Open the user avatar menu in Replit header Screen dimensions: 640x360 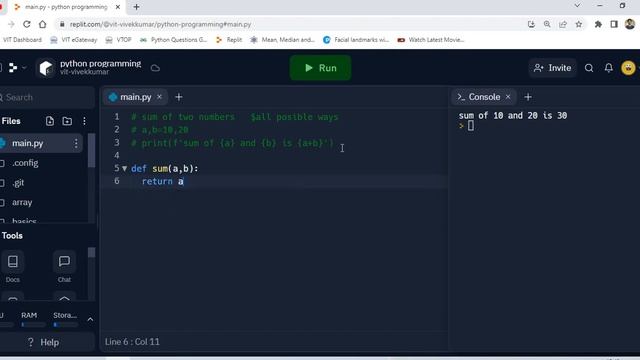pyautogui.click(x=628, y=68)
